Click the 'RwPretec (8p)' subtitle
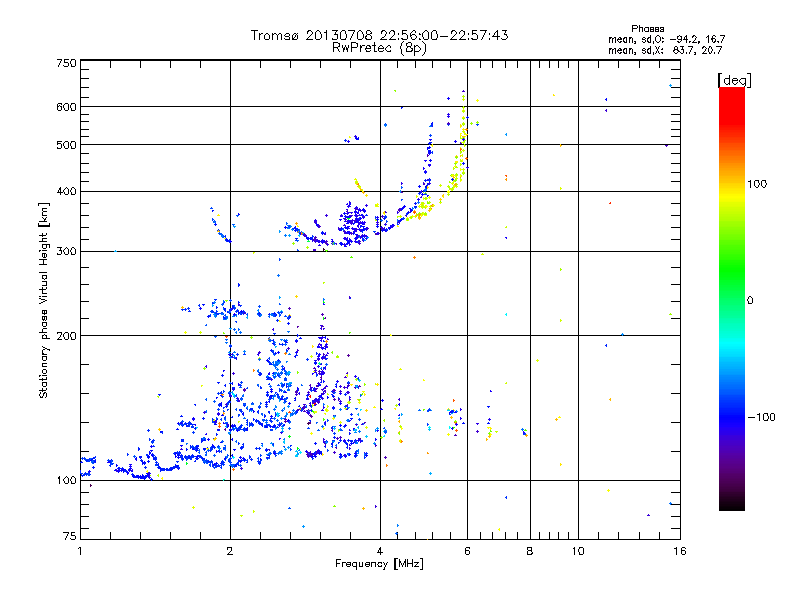This screenshot has width=800, height=600. click(379, 48)
